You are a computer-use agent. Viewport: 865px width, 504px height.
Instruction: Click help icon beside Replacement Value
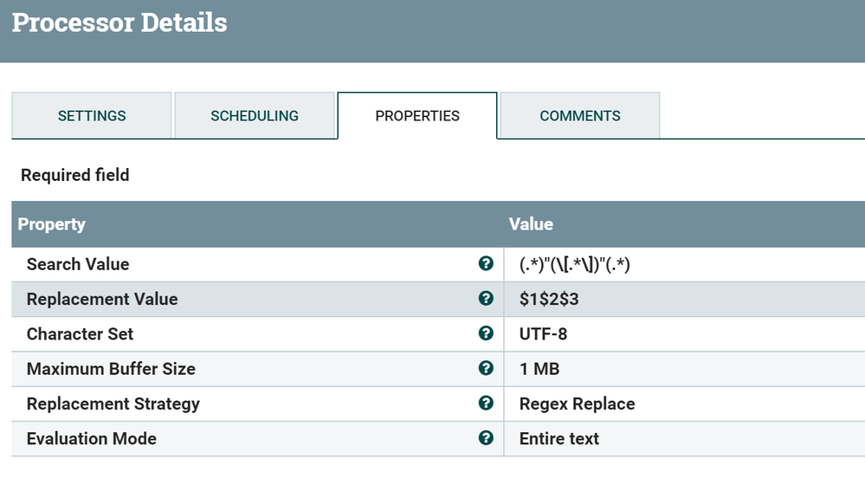(486, 299)
